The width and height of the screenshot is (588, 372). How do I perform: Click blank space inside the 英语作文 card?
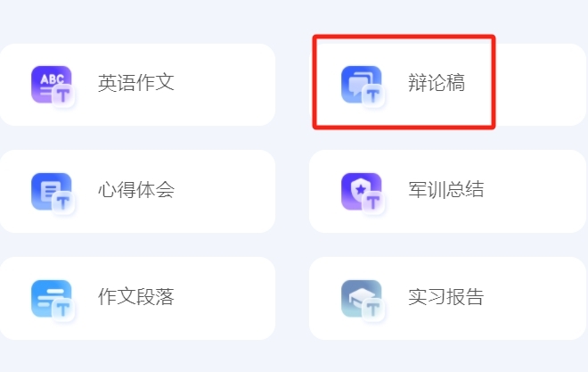225,85
